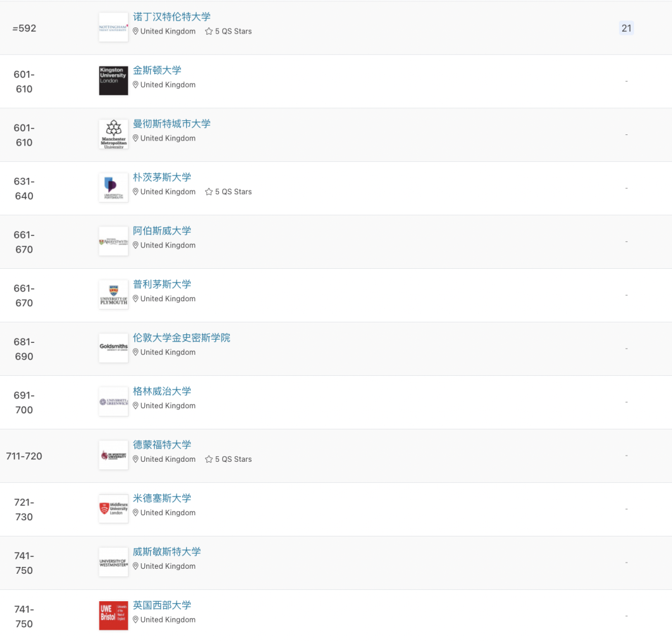Click the Nottingham Trent University logo
This screenshot has width=672, height=641.
tap(114, 27)
